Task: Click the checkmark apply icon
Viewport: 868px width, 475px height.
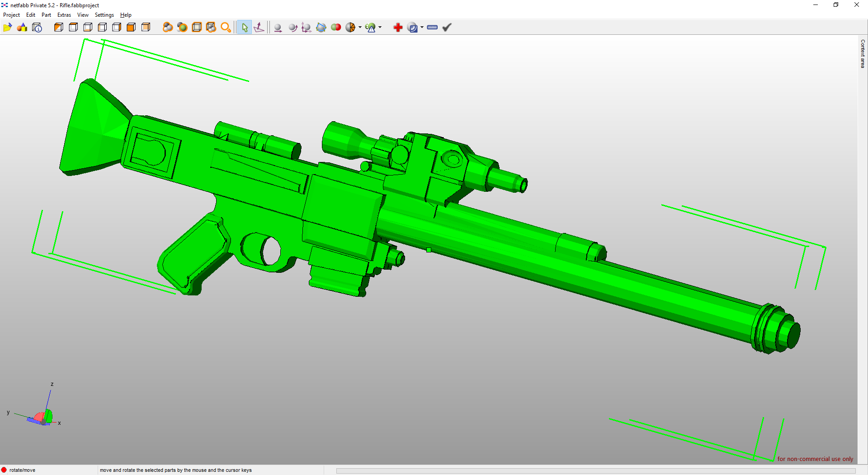Action: pyautogui.click(x=447, y=28)
